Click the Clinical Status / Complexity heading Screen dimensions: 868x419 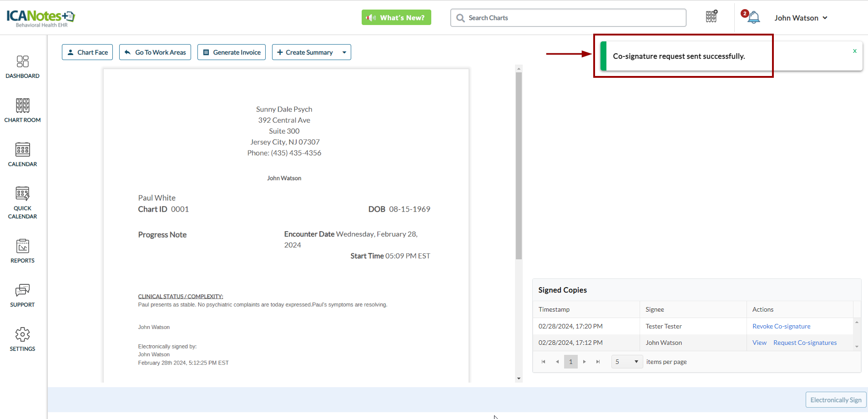point(181,296)
